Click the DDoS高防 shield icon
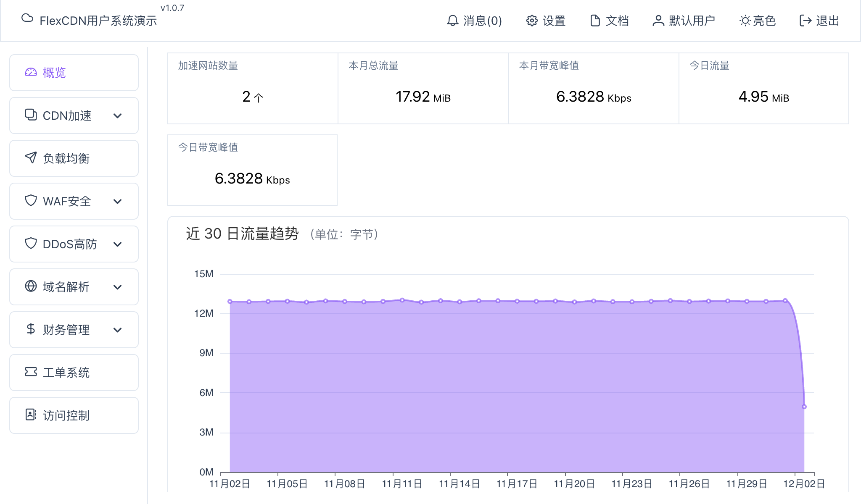Viewport: 861px width, 504px height. pos(30,244)
